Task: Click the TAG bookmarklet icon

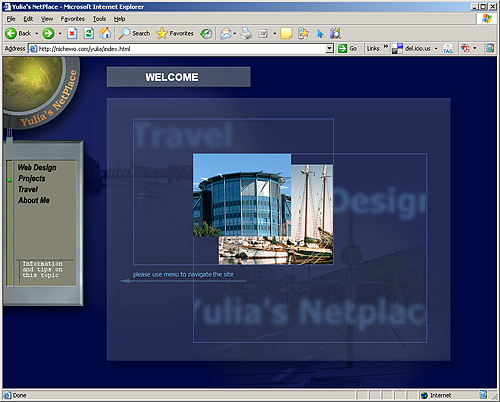Action: click(x=448, y=49)
